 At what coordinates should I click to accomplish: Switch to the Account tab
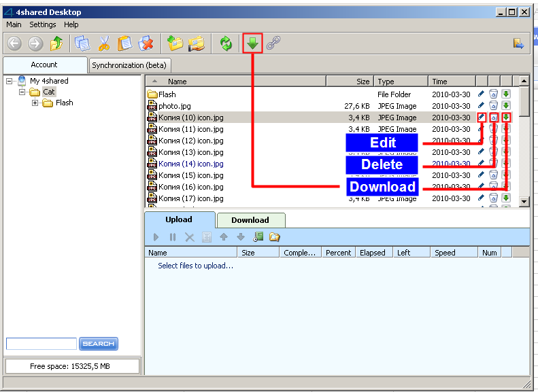[x=45, y=65]
